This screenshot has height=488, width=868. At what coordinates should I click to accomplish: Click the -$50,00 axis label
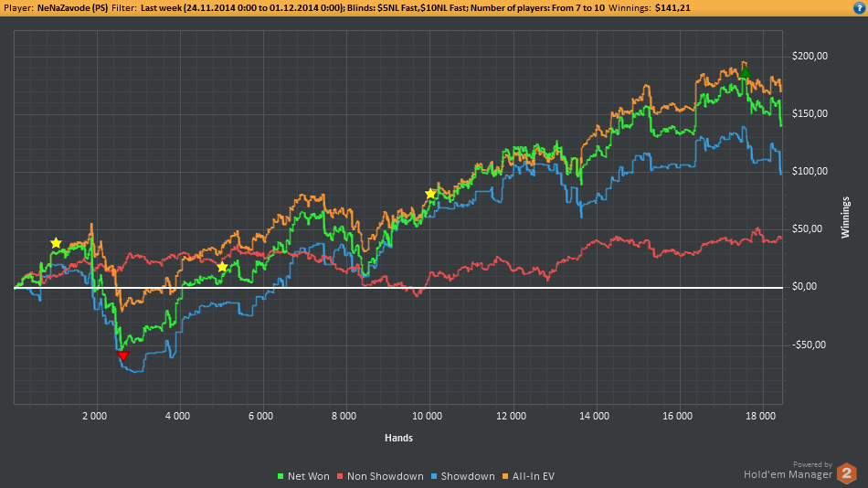[810, 345]
